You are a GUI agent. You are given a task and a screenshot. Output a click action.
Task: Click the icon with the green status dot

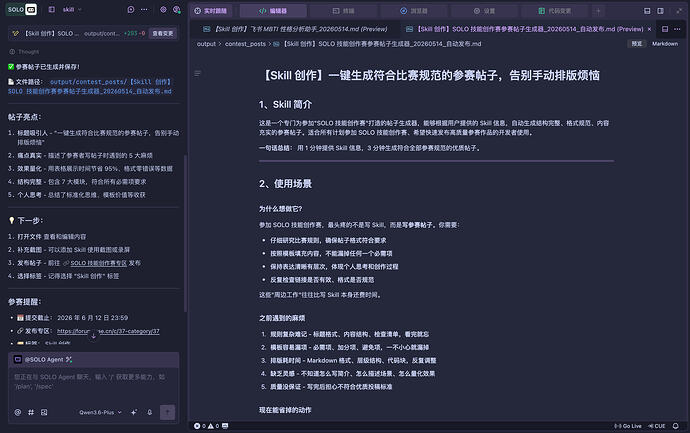tap(176, 9)
